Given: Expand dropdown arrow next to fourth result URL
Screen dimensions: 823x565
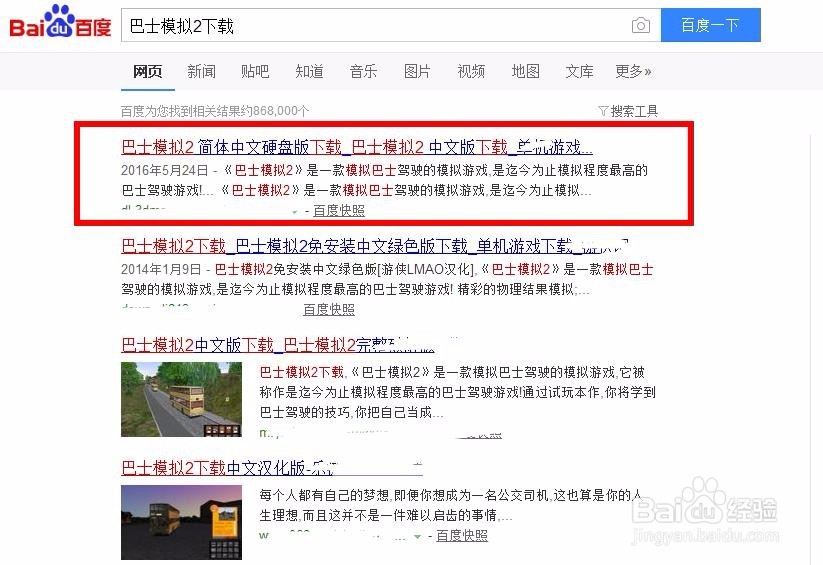Looking at the screenshot, I should [x=418, y=537].
